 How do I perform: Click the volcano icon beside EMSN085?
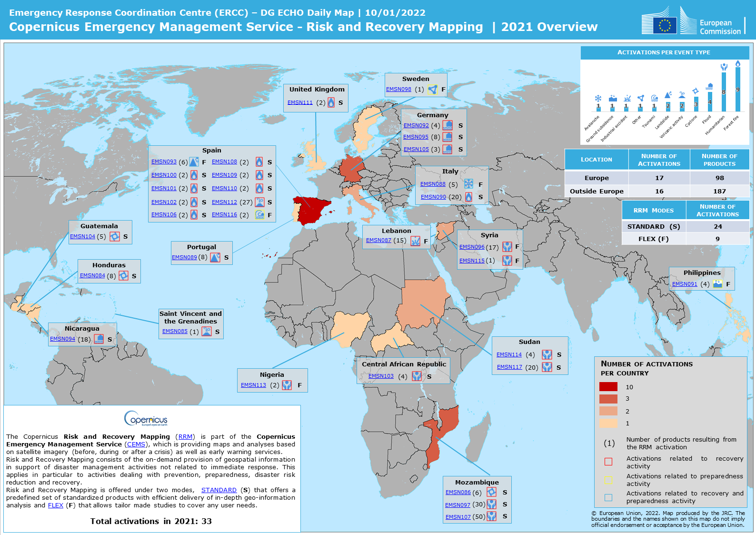click(x=207, y=332)
